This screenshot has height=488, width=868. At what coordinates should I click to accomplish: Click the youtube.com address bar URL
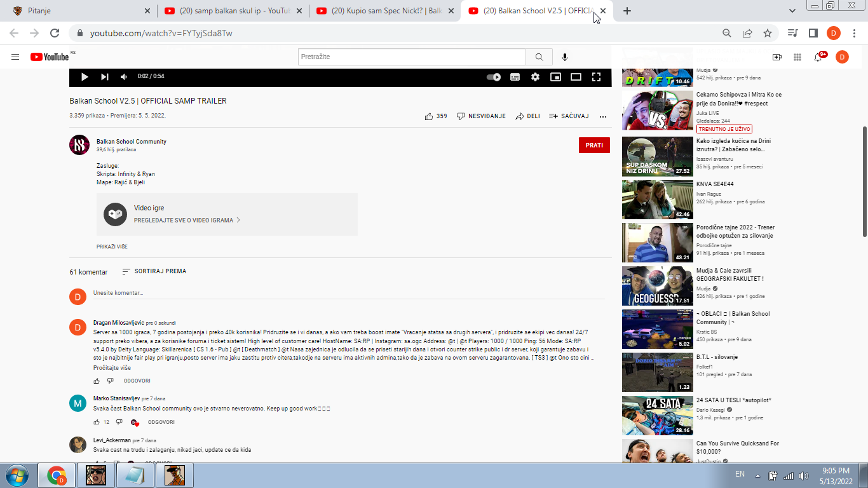click(161, 33)
